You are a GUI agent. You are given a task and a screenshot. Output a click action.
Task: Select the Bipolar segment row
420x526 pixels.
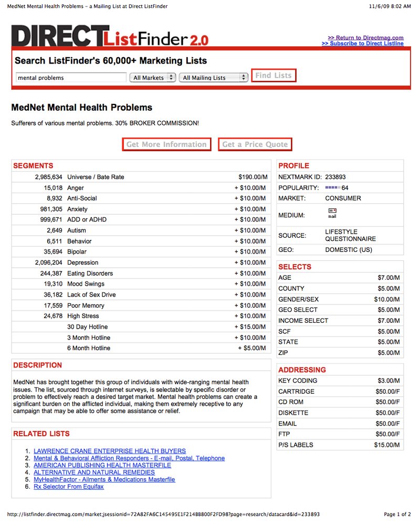click(x=141, y=251)
